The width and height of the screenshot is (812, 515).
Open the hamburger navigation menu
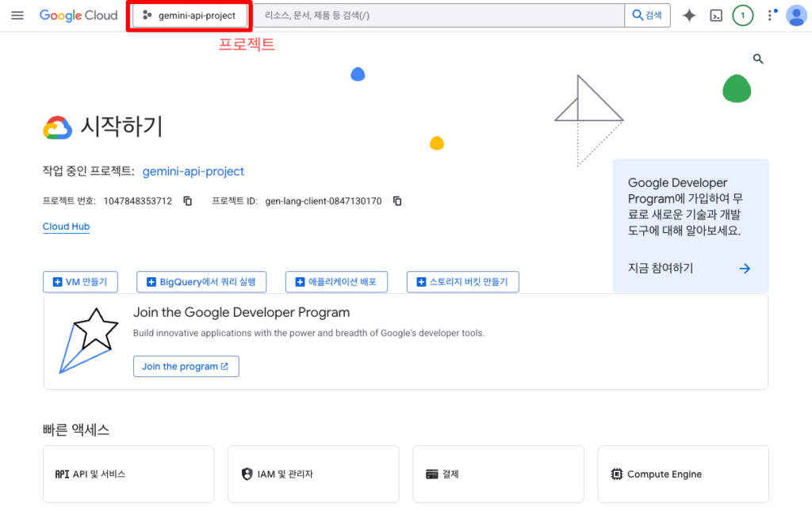(17, 16)
